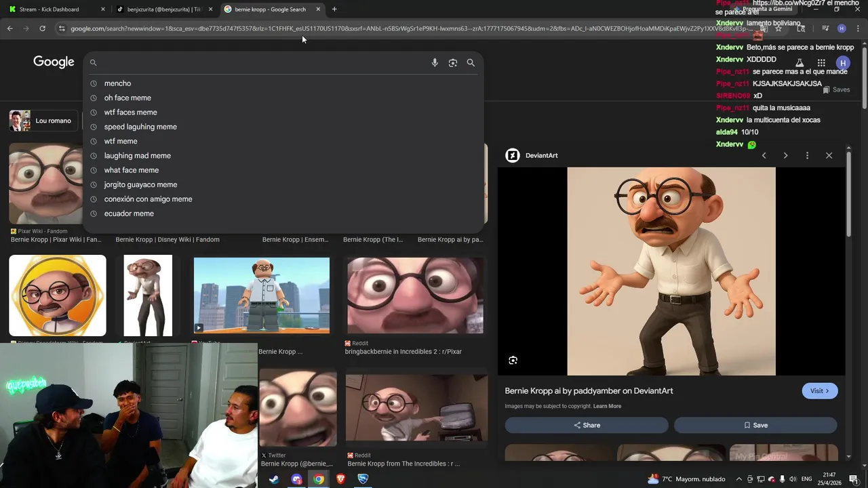
Task: Reload the current page
Action: [42, 28]
